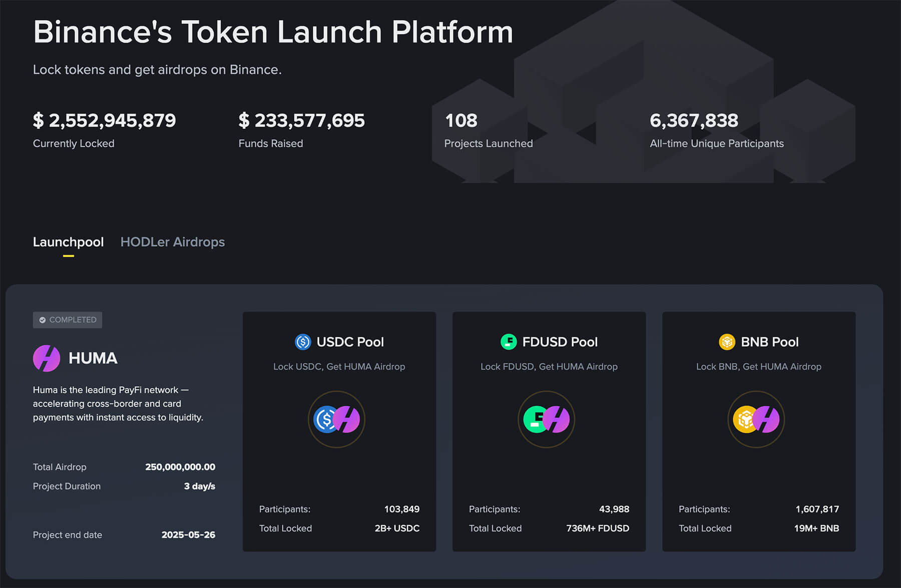Click the USDC coin icon in pool title

303,342
